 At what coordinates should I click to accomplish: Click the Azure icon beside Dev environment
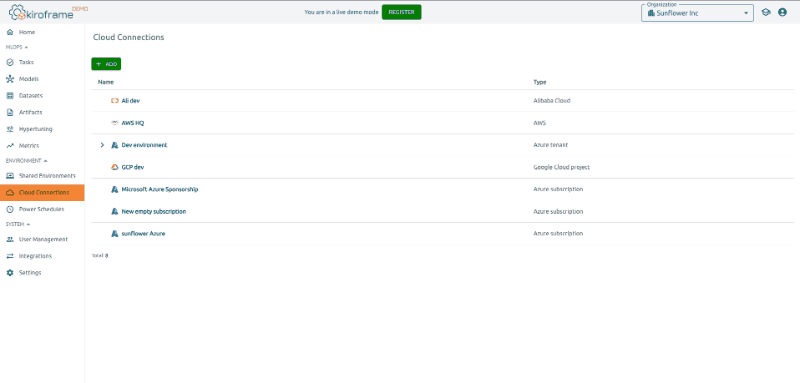click(114, 145)
